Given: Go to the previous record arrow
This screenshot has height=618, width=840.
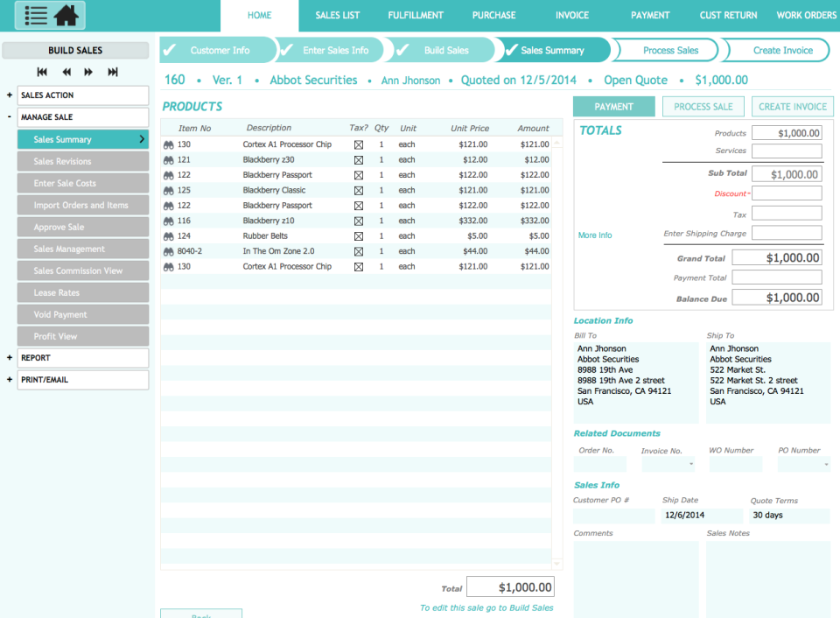Looking at the screenshot, I should 66,73.
